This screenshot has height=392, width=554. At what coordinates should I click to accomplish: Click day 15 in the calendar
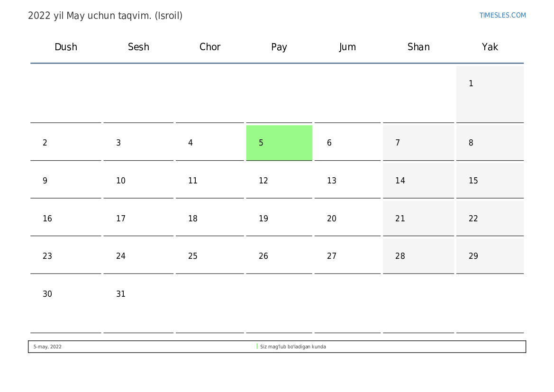click(x=490, y=181)
